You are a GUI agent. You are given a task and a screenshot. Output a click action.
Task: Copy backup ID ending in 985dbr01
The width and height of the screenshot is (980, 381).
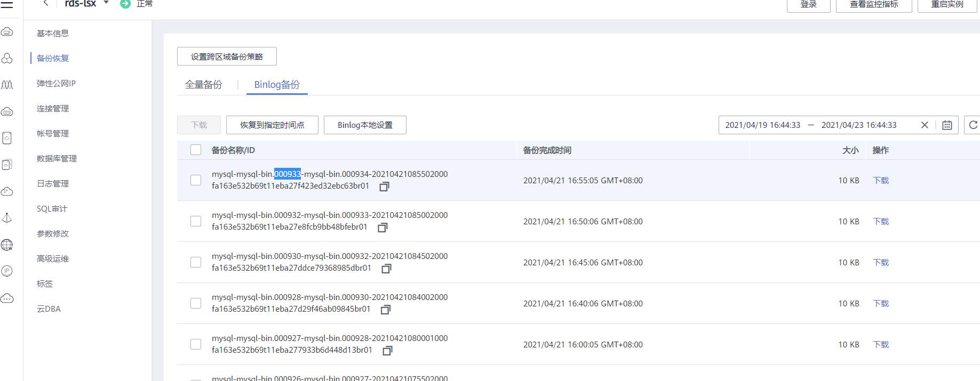pos(386,269)
